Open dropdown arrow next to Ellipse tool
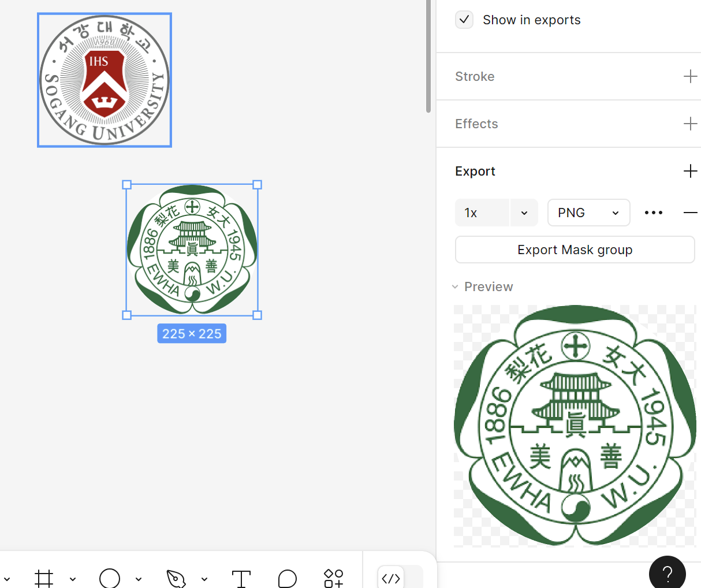Viewport: 701px width, 588px height. (x=139, y=579)
